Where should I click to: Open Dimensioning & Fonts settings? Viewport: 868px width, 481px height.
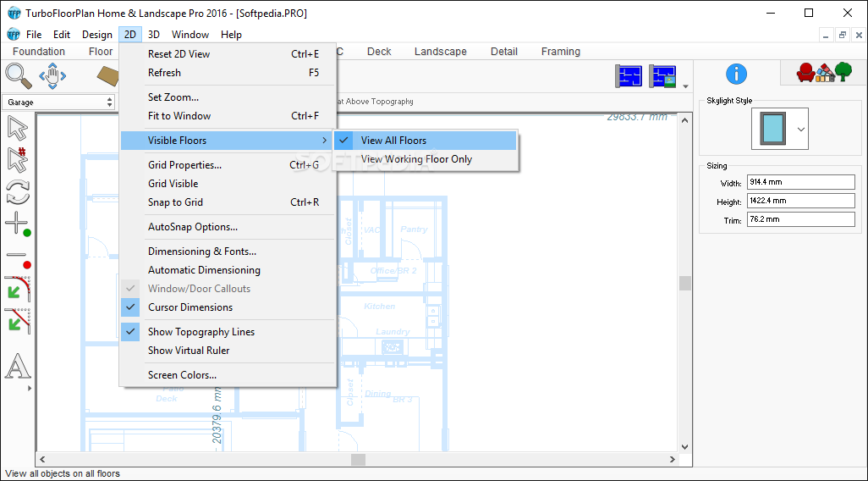[x=228, y=251]
